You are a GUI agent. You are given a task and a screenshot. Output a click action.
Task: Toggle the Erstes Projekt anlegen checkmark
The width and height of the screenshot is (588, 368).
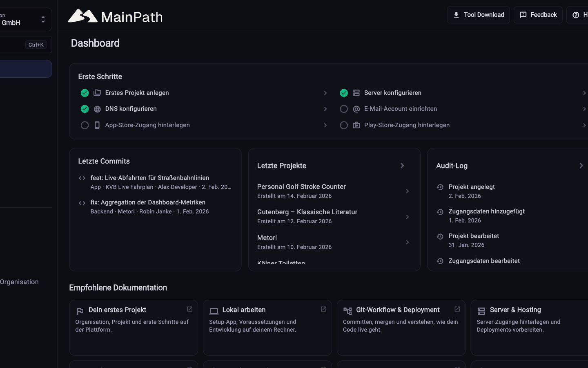click(x=85, y=93)
